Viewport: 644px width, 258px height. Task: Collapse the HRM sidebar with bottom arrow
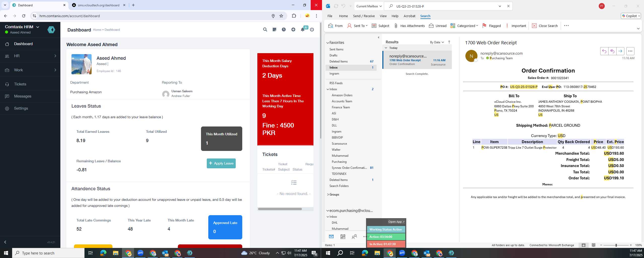click(5, 242)
